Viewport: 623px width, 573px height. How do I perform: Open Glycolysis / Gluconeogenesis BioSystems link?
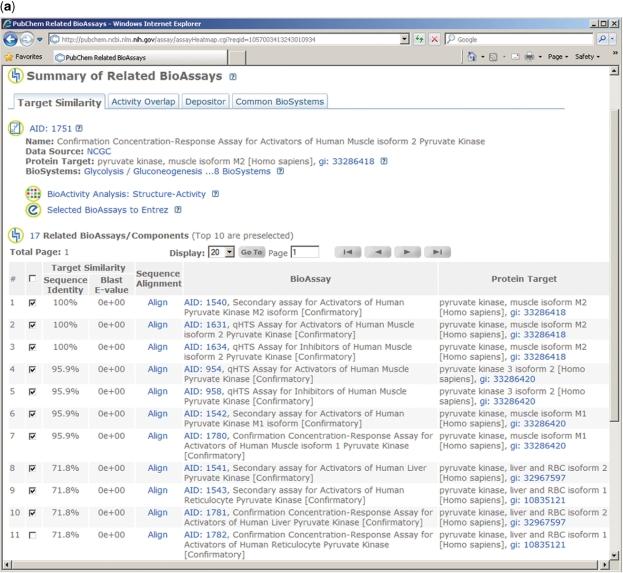[143, 171]
